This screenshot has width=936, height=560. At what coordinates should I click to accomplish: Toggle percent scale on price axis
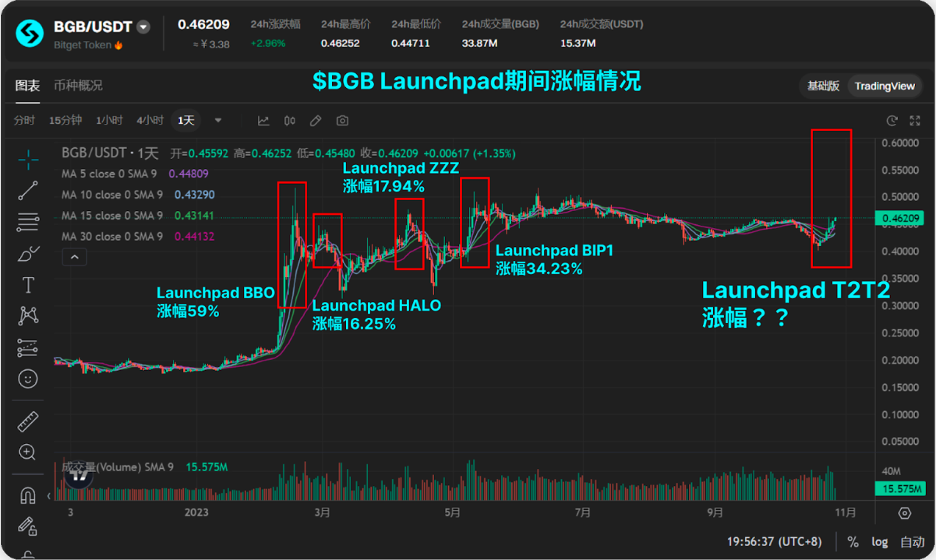coord(853,541)
